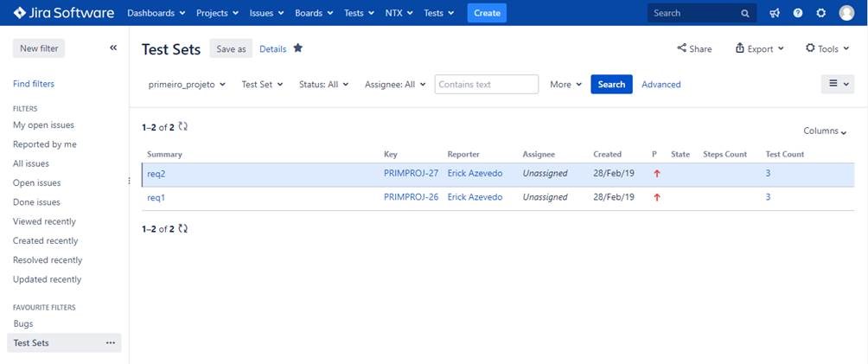
Task: Open the Boards menu
Action: 314,13
